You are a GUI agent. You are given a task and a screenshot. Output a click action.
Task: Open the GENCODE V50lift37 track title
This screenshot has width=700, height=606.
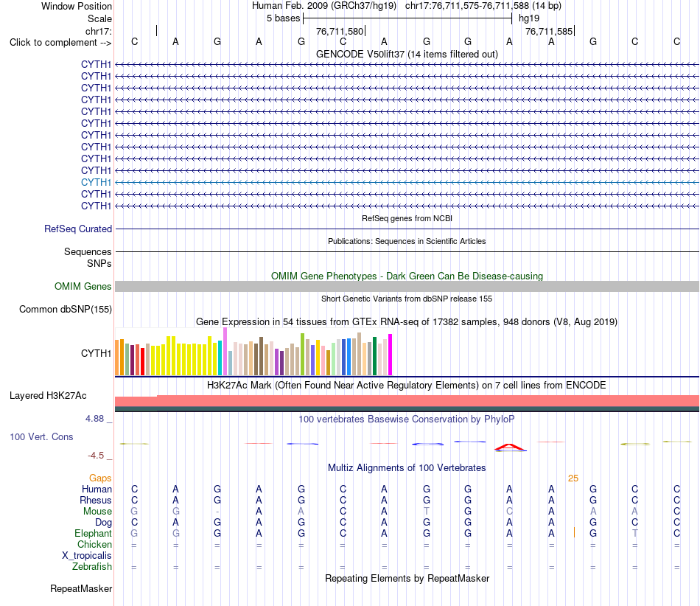(407, 54)
